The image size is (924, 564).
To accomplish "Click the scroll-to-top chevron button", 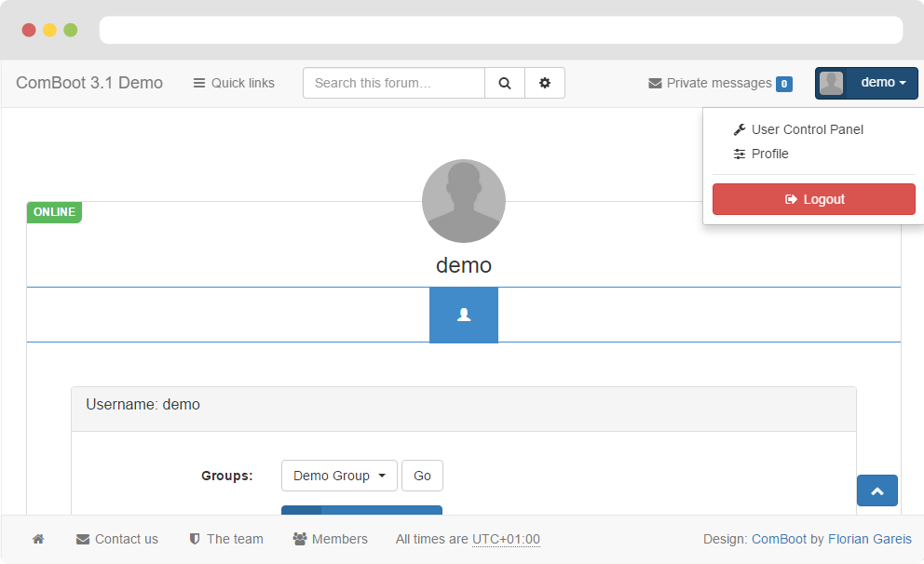I will click(876, 490).
